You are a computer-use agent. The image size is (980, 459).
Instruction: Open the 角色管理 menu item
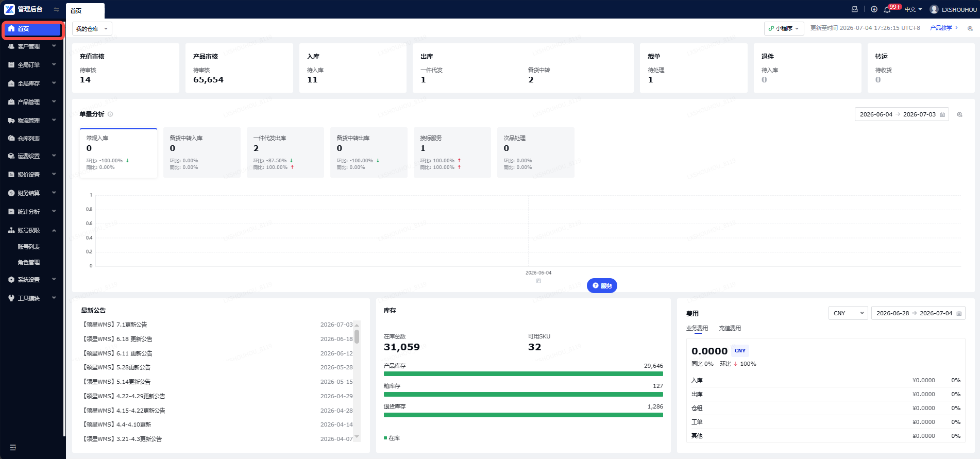[29, 262]
